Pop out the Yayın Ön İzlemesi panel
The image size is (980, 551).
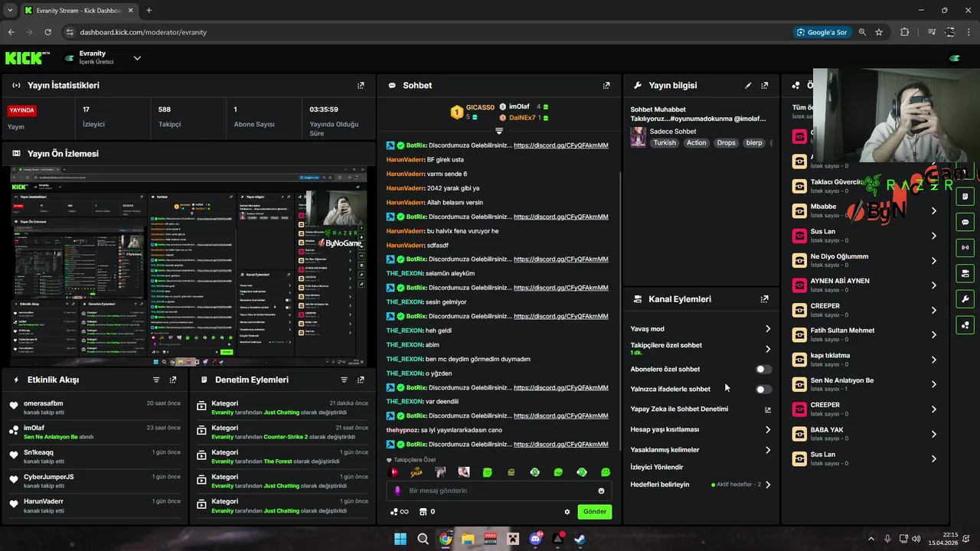click(x=361, y=154)
